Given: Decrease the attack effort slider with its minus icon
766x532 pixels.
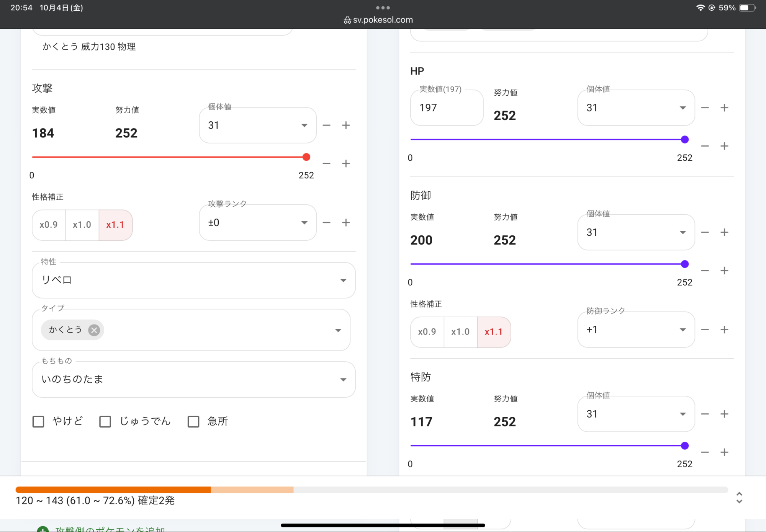Looking at the screenshot, I should click(326, 163).
